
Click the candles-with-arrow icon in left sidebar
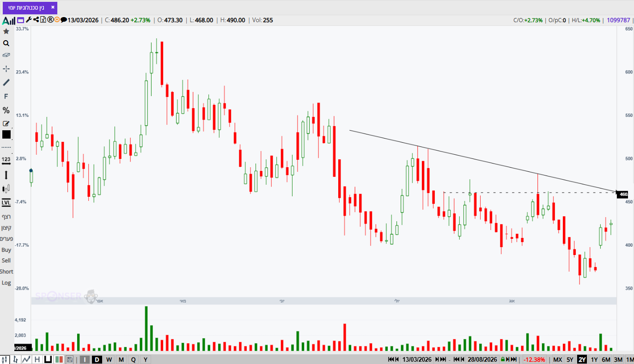[6, 189]
